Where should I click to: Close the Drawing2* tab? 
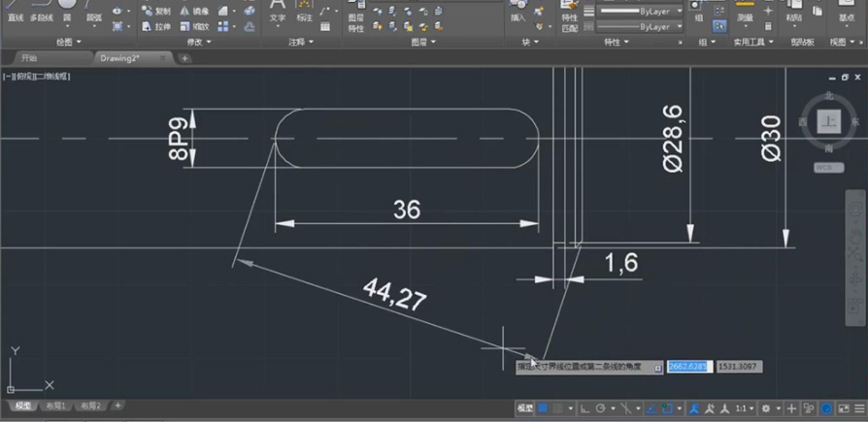(x=163, y=58)
